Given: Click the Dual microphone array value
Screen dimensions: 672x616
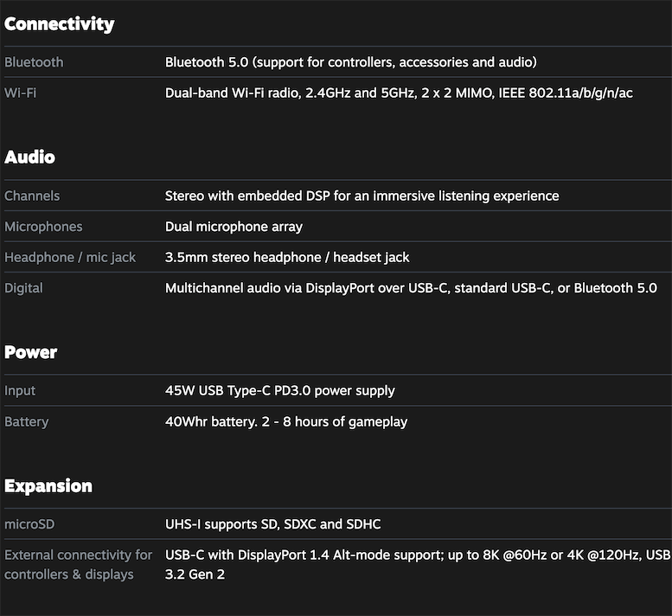Looking at the screenshot, I should (234, 227).
